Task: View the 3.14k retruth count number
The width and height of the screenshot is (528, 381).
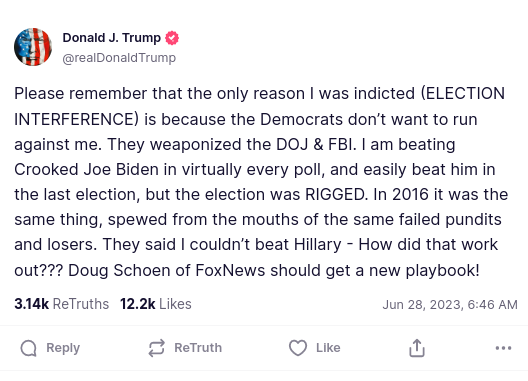Action: [32, 304]
